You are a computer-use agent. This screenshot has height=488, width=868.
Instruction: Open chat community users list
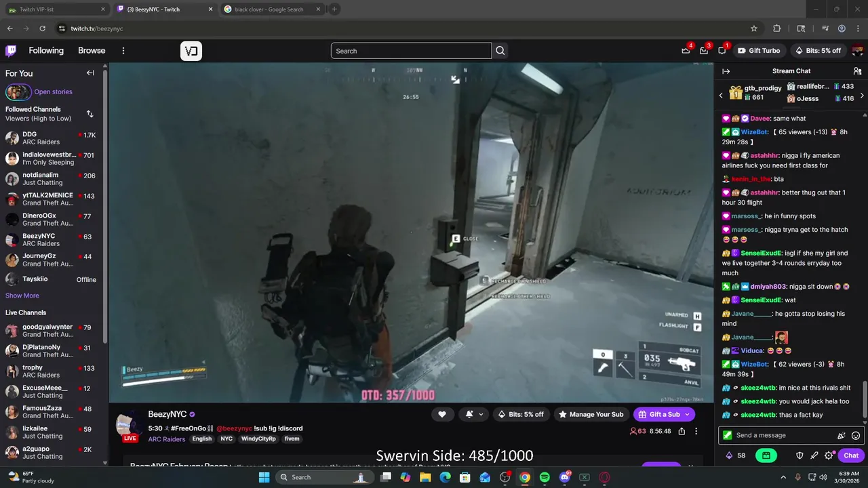pos(858,71)
